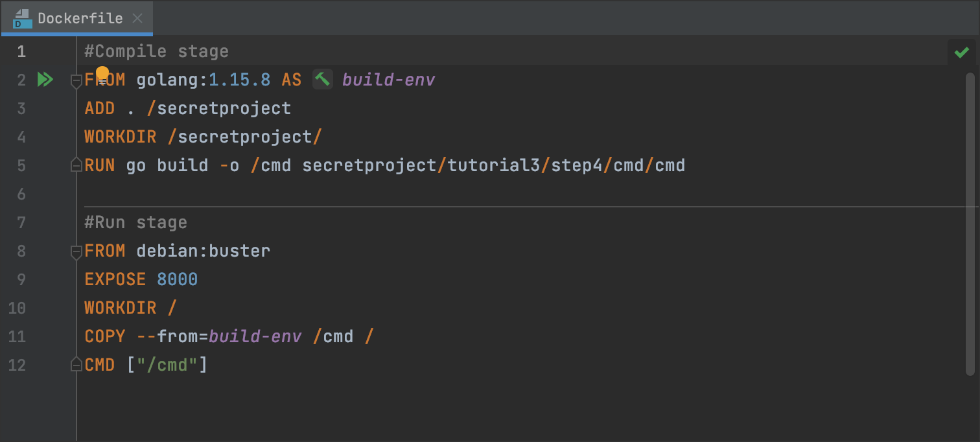Click 'go build' in the RUN line
Screen dimensions: 980x442
click(x=167, y=165)
